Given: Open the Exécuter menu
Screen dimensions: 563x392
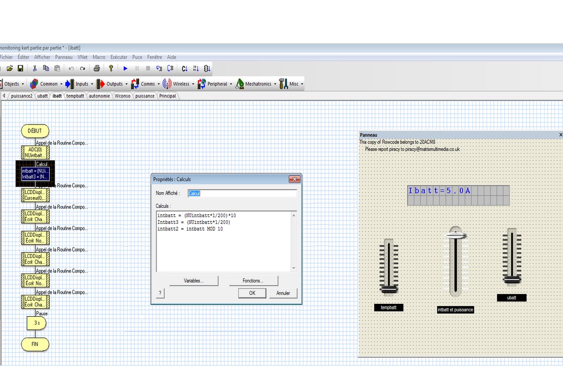Looking at the screenshot, I should [119, 57].
